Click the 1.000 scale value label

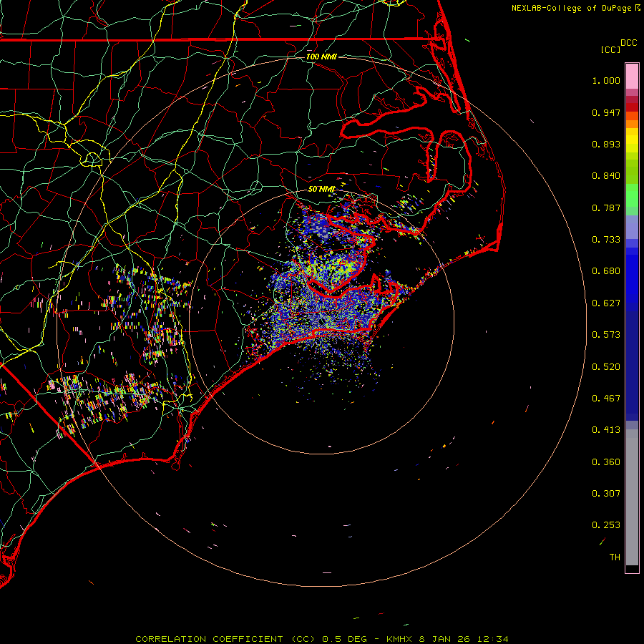(x=606, y=81)
